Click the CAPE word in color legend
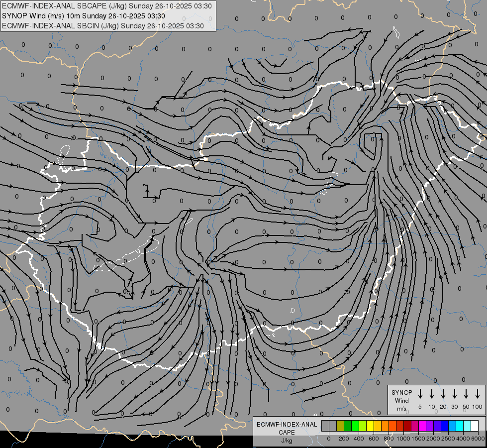Screen dimensions: 487x448 click(287, 433)
